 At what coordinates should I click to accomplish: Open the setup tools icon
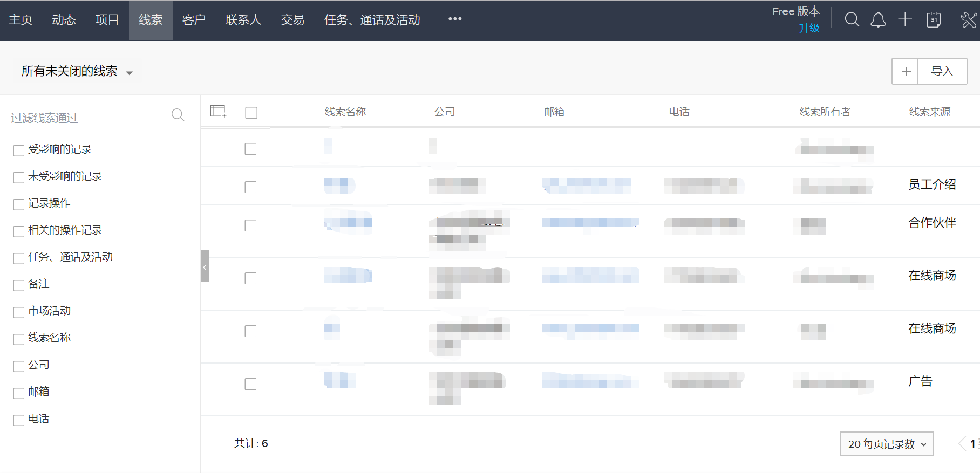969,20
